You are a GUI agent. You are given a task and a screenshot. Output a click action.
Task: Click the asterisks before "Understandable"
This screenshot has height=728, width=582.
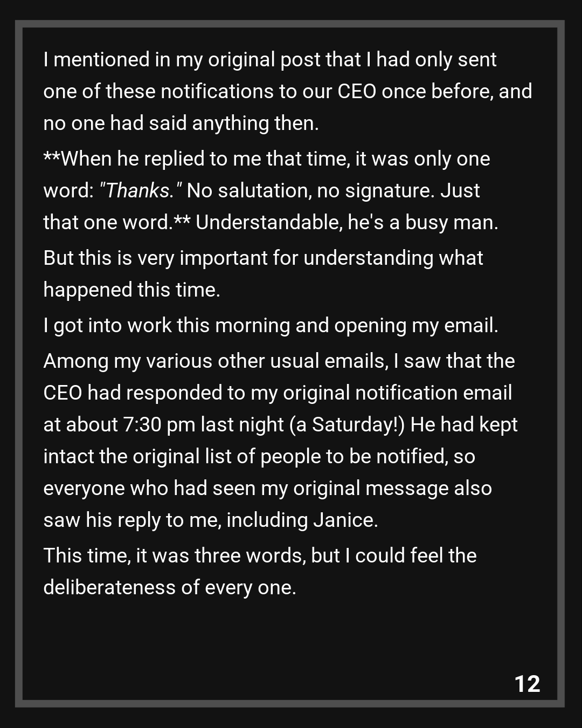[x=182, y=222]
